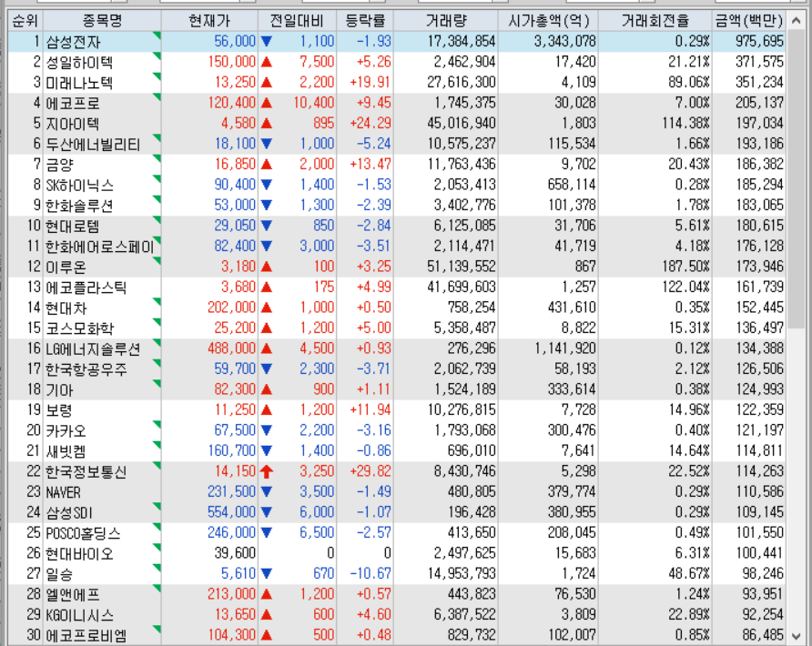Click 미래나노텍 change rate +19.91

(370, 82)
